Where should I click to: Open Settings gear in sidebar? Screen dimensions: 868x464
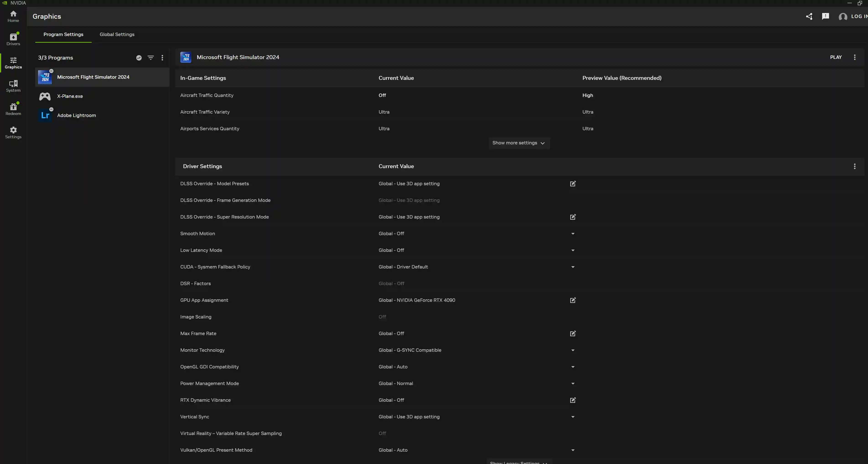click(13, 132)
